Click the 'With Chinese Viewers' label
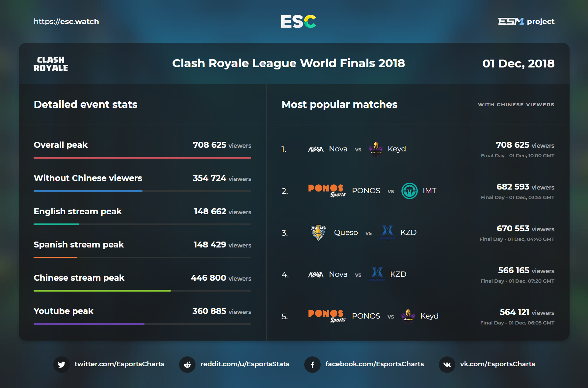Screen dimensions: 588x388 516,105
